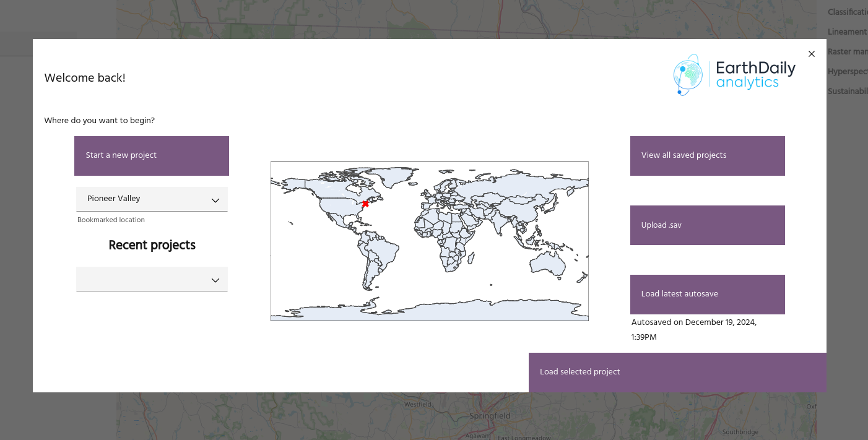This screenshot has width=868, height=440.
Task: Click the chevron arrow beside Pioneer Valley
Action: (x=215, y=200)
